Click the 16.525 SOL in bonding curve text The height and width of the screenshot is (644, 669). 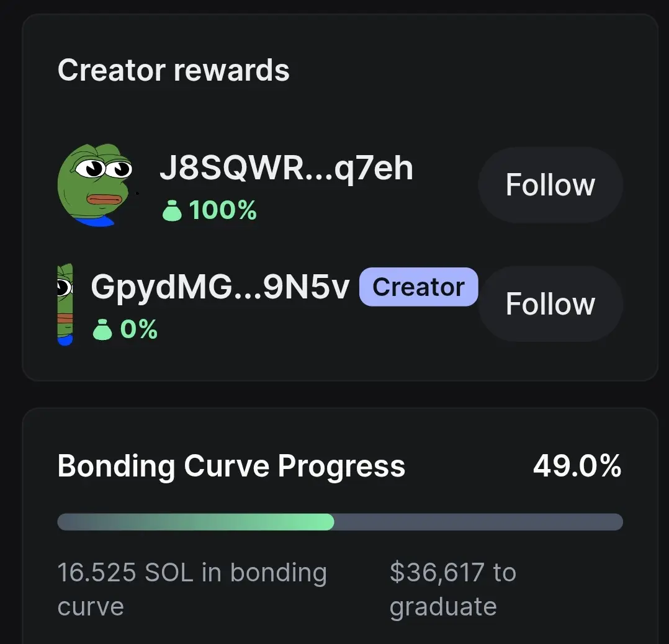pos(191,588)
